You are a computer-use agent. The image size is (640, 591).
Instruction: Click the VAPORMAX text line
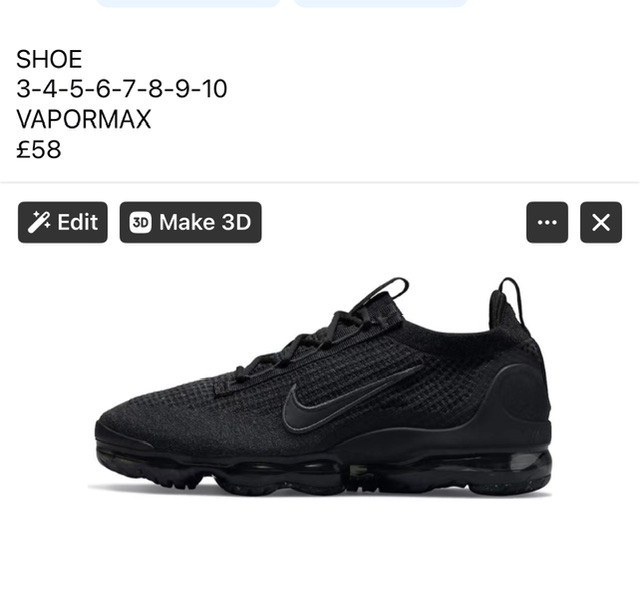coord(84,119)
